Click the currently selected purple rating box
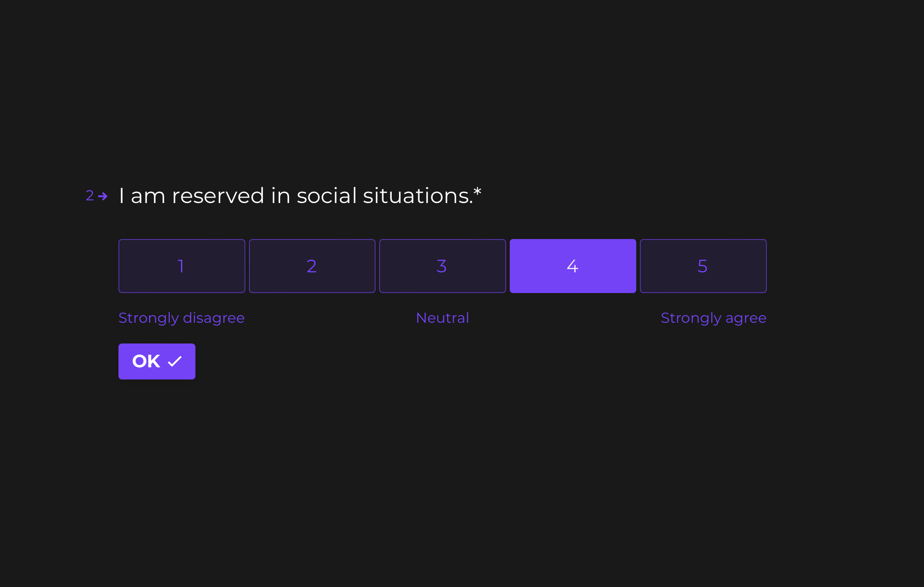This screenshot has height=587, width=924. pyautogui.click(x=572, y=266)
